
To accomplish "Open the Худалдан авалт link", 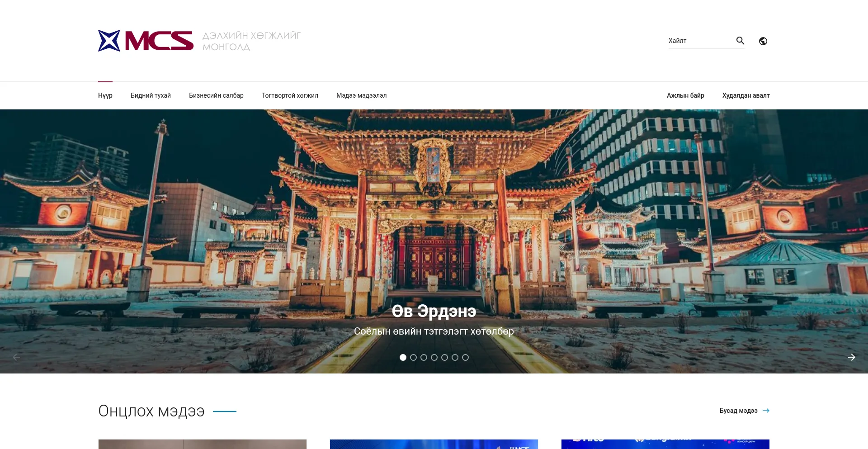I will [x=745, y=95].
